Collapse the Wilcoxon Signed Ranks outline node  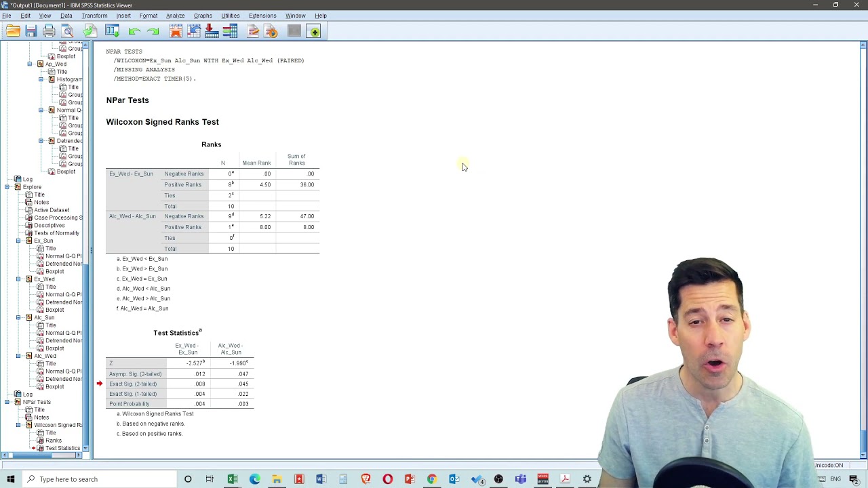pos(18,425)
